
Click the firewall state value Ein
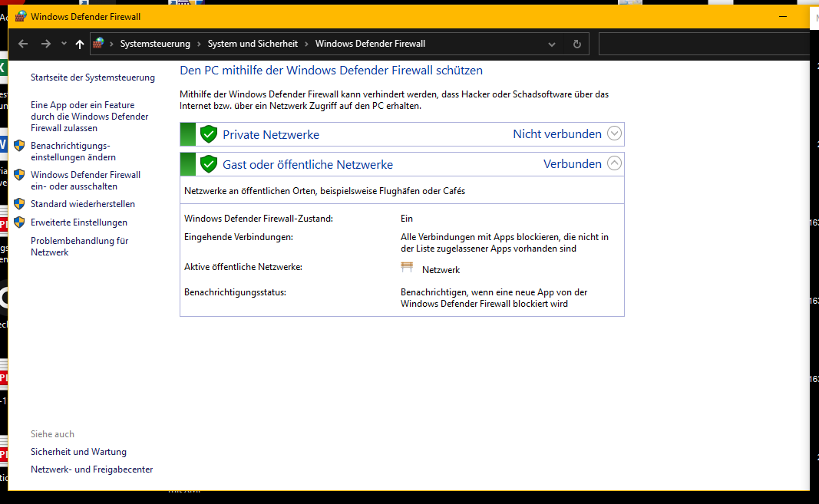(406, 219)
